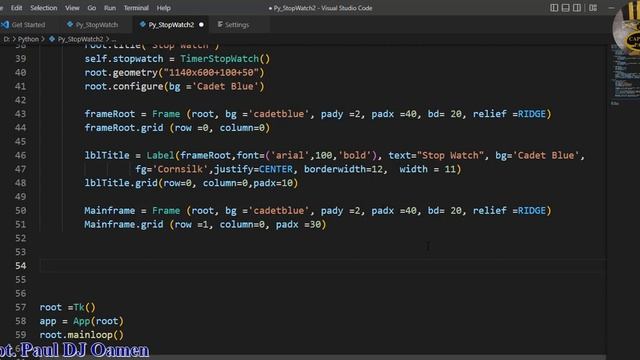Viewport: 640px width, 360px height.
Task: Click 'padx =30' on line 51
Action: point(298,224)
